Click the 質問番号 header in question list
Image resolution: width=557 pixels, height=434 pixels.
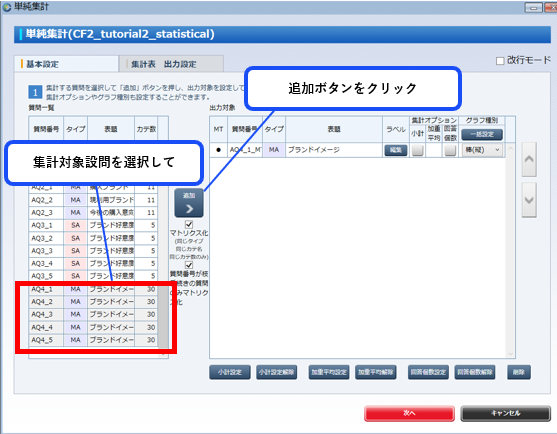(46, 129)
